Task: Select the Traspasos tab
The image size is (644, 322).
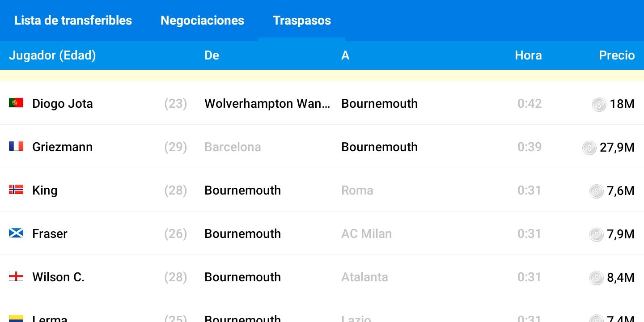Action: click(302, 21)
